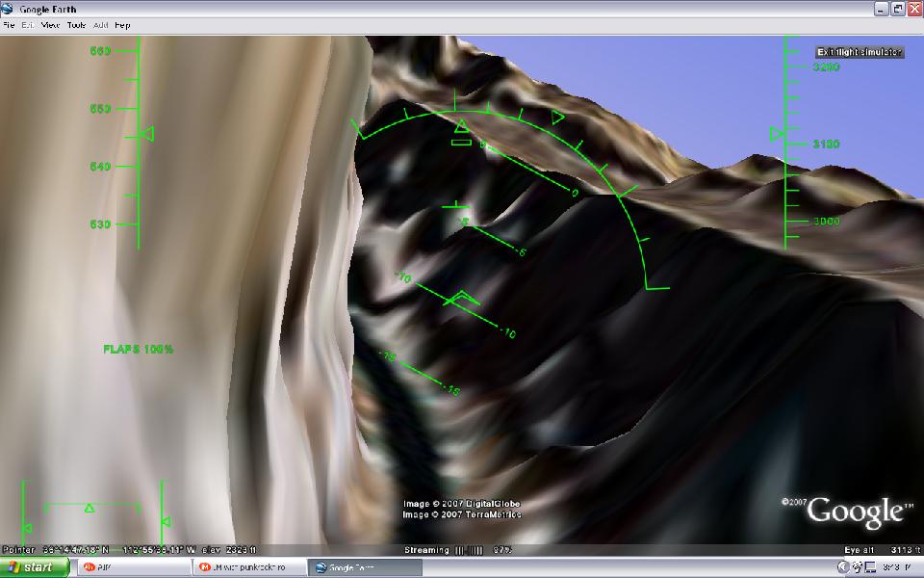Open the View menu
The width and height of the screenshot is (924, 578).
coord(52,25)
